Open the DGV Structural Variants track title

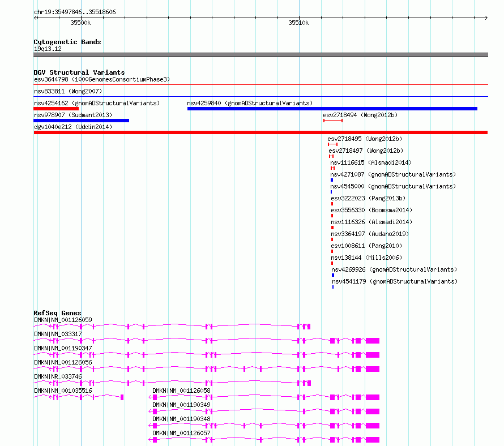click(x=79, y=72)
